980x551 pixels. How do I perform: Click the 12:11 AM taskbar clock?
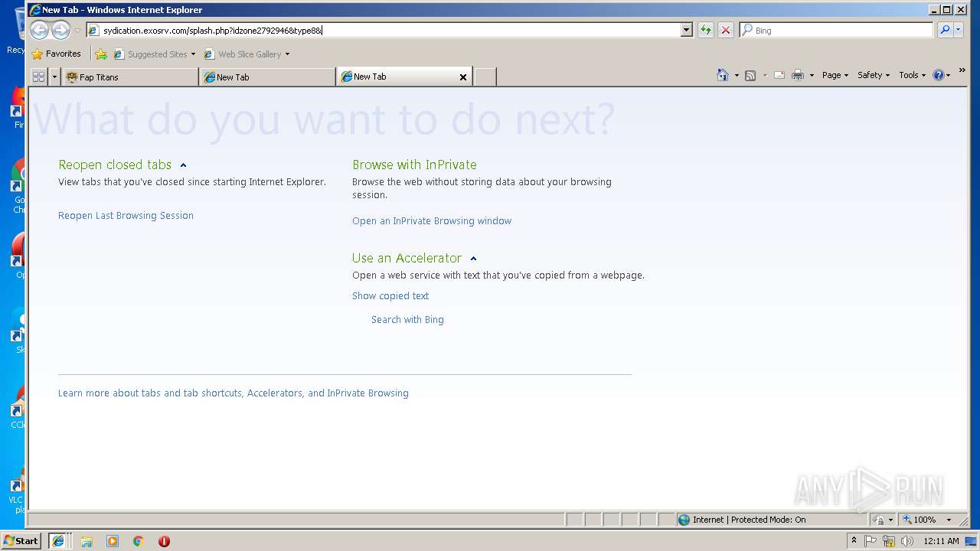941,541
